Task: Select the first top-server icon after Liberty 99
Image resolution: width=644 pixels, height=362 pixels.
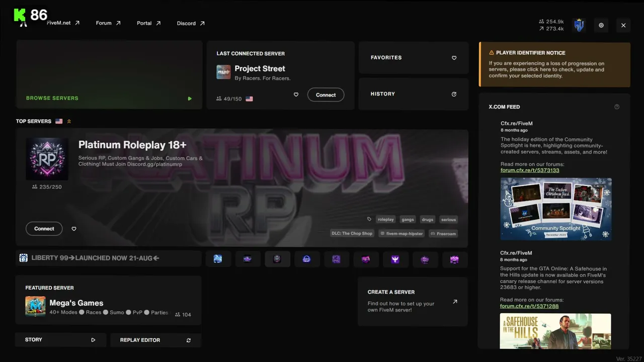Action: tap(218, 259)
